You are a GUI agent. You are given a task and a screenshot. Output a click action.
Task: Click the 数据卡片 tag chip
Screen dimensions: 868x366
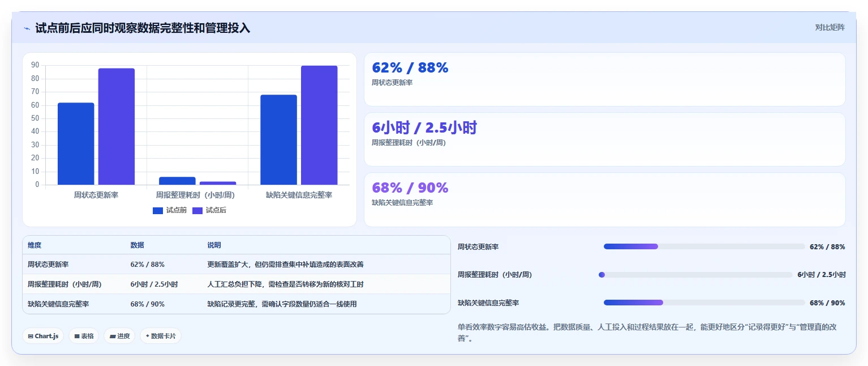[x=161, y=336]
